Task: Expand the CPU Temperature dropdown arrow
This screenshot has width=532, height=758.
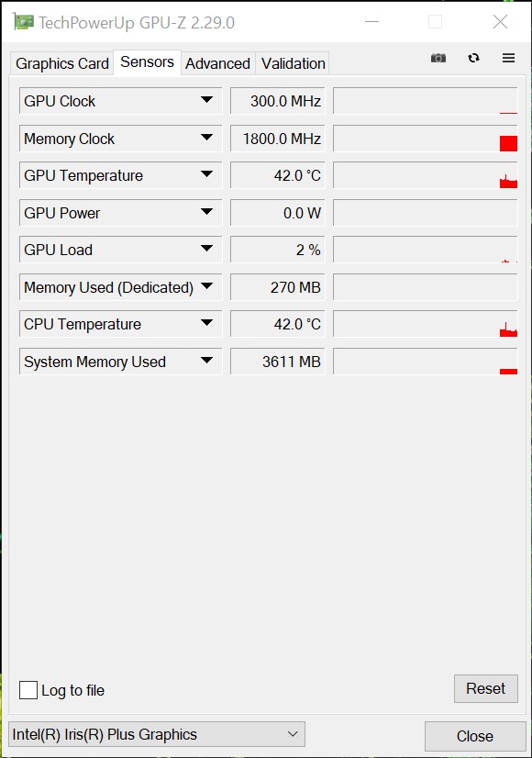Action: tap(206, 323)
